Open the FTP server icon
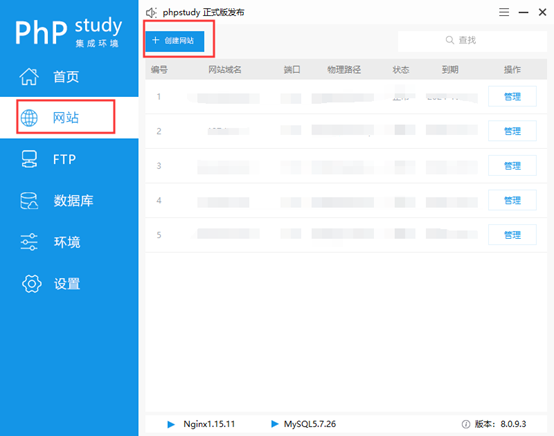Screen dimensions: 554x436 (x=29, y=159)
